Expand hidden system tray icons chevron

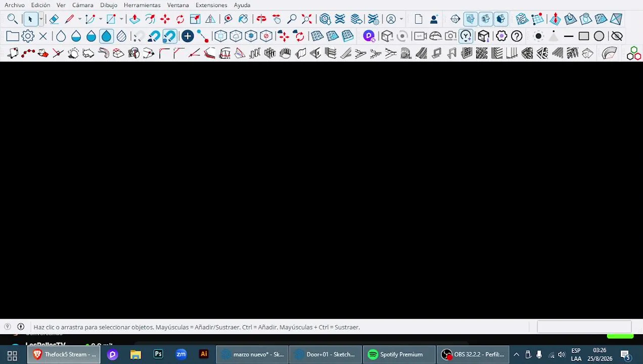click(516, 354)
